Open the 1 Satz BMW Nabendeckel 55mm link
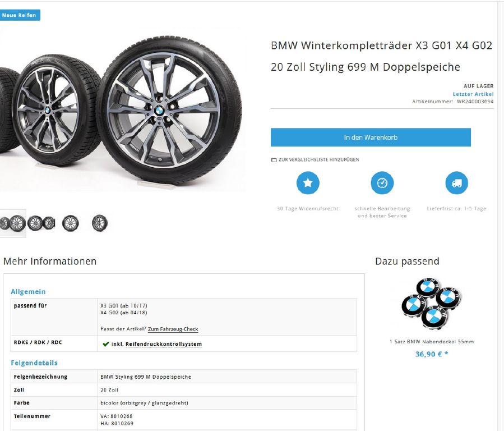Image resolution: width=504 pixels, height=431 pixels. click(431, 342)
